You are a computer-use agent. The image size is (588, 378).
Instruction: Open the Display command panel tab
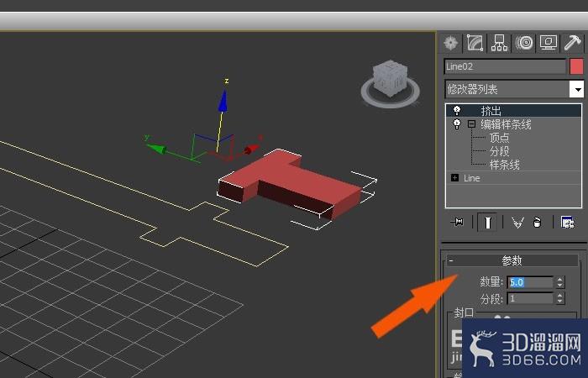click(x=549, y=42)
